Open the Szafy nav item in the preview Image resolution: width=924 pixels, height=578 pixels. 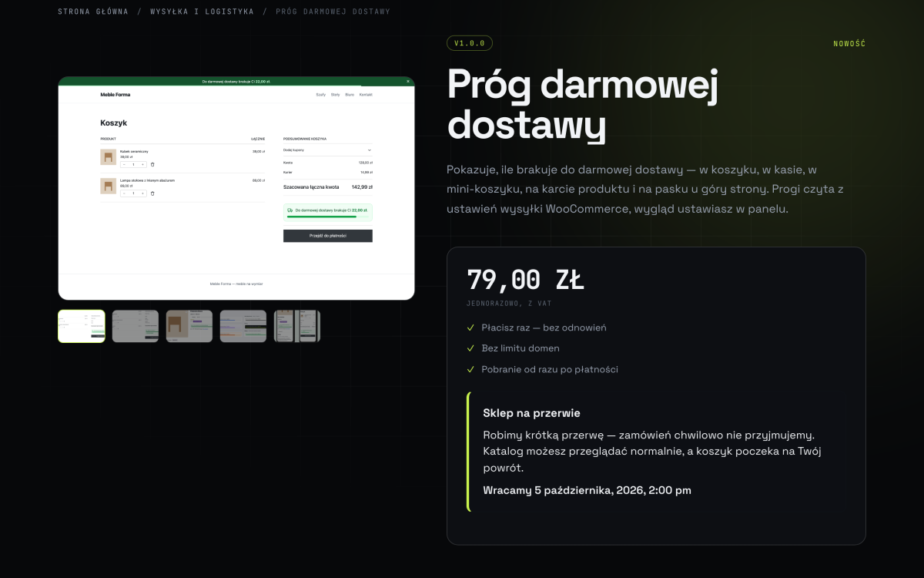(321, 95)
